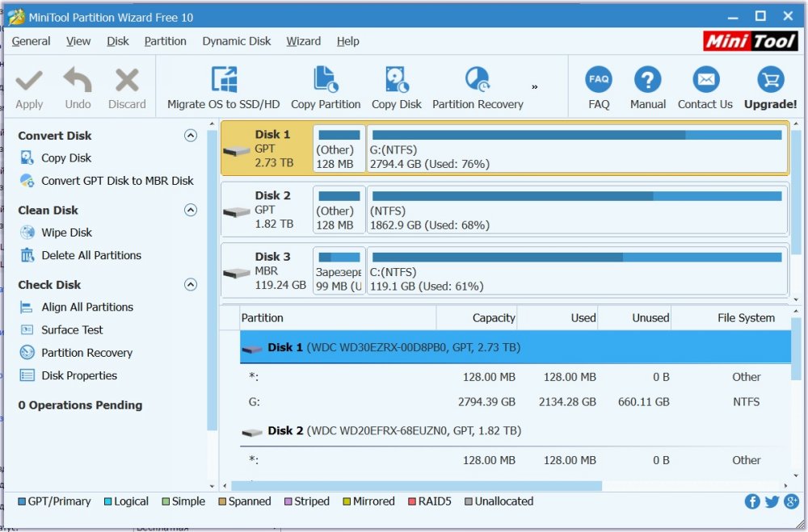Collapse the Clean Disk section
808x532 pixels.
[191, 210]
